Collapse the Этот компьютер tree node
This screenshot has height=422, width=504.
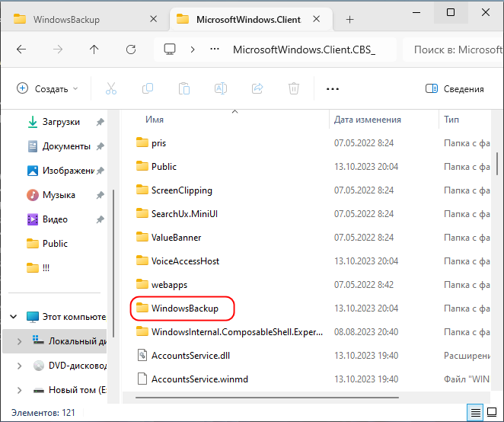coord(14,317)
